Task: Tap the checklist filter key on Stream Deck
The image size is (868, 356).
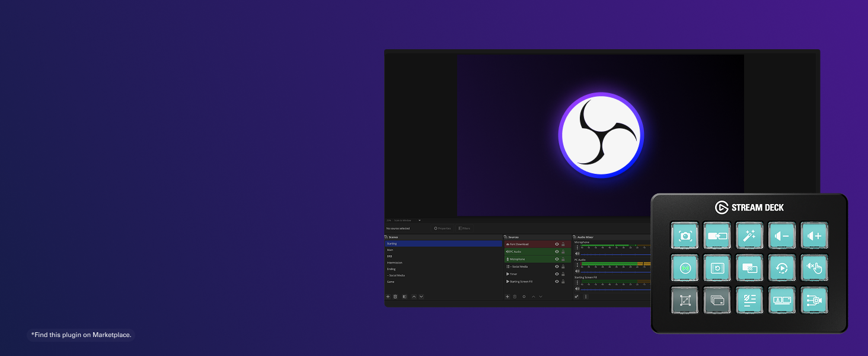Action: (x=750, y=300)
